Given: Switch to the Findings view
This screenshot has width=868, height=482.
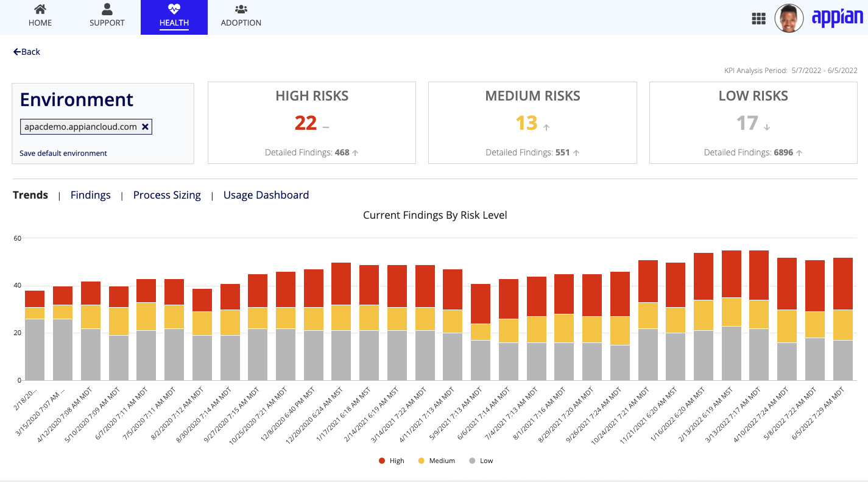Looking at the screenshot, I should (91, 195).
